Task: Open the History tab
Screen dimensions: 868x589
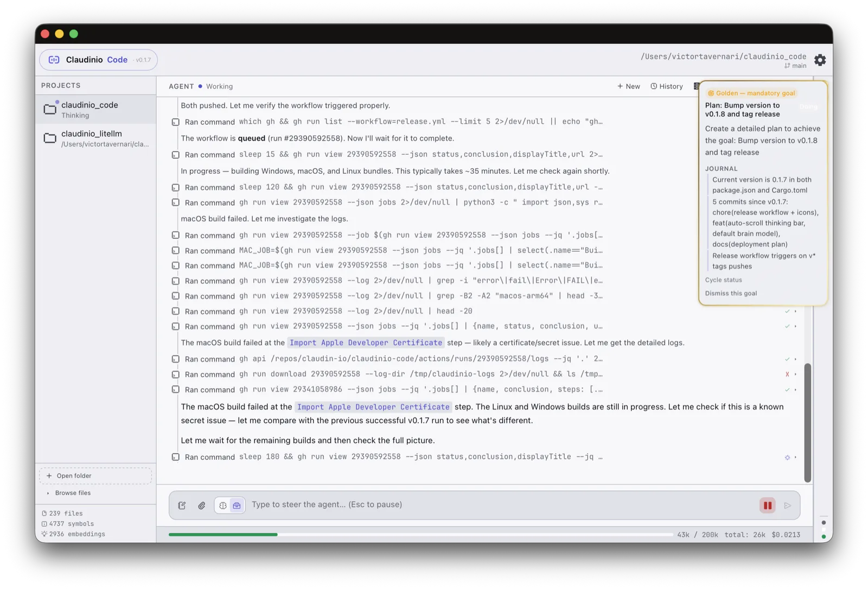Action: (667, 86)
